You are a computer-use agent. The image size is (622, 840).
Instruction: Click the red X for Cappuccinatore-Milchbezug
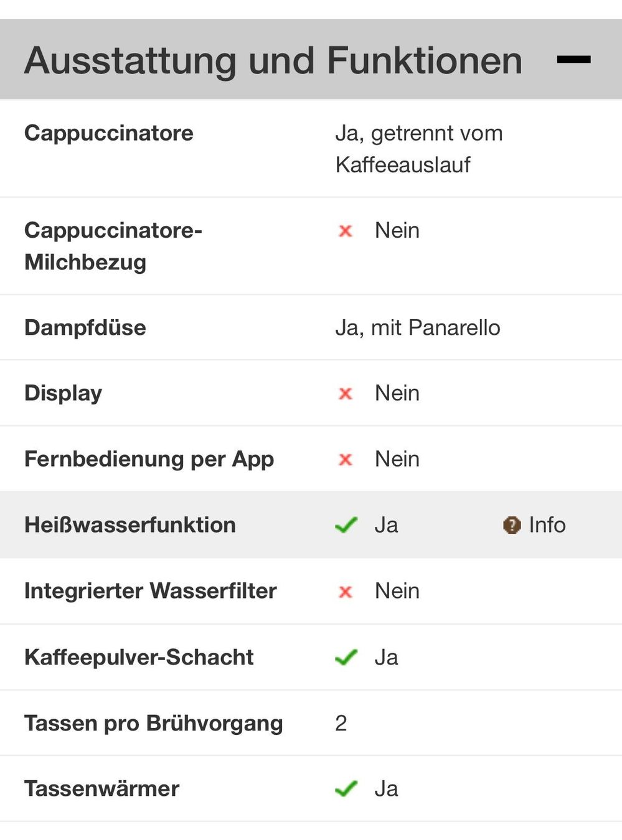click(346, 231)
